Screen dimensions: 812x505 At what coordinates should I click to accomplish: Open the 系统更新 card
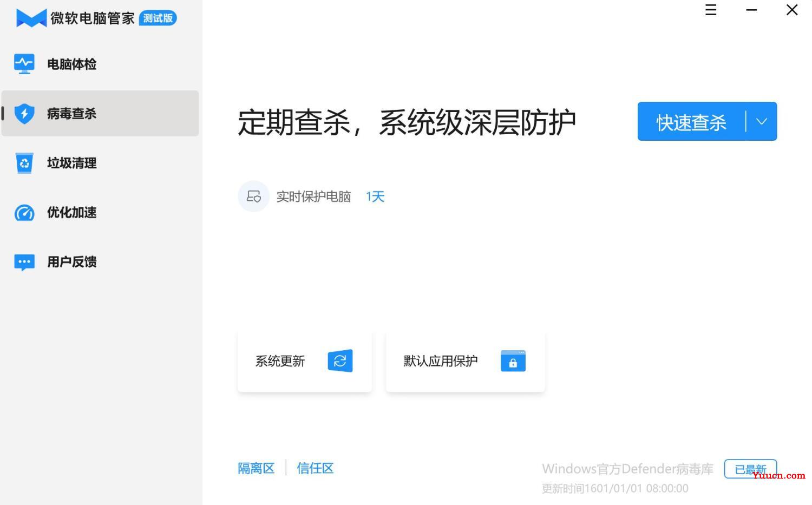tap(305, 361)
